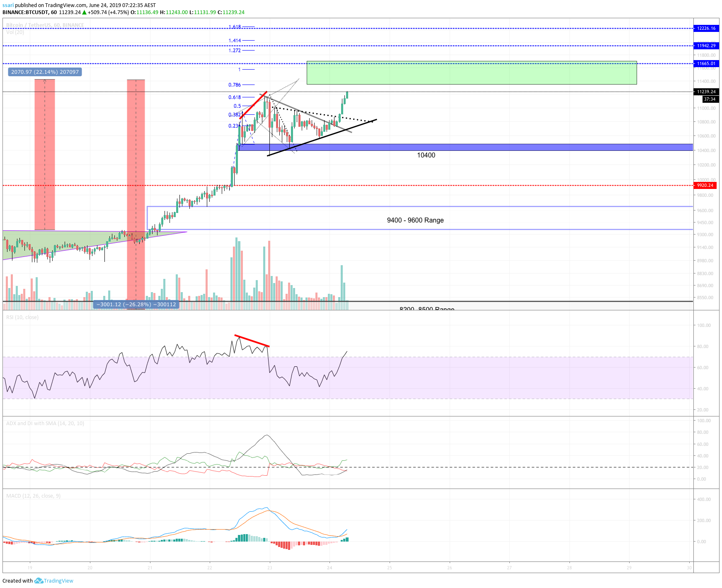Click the '2070.97 (22.14%) 207097' measure label

(x=45, y=72)
